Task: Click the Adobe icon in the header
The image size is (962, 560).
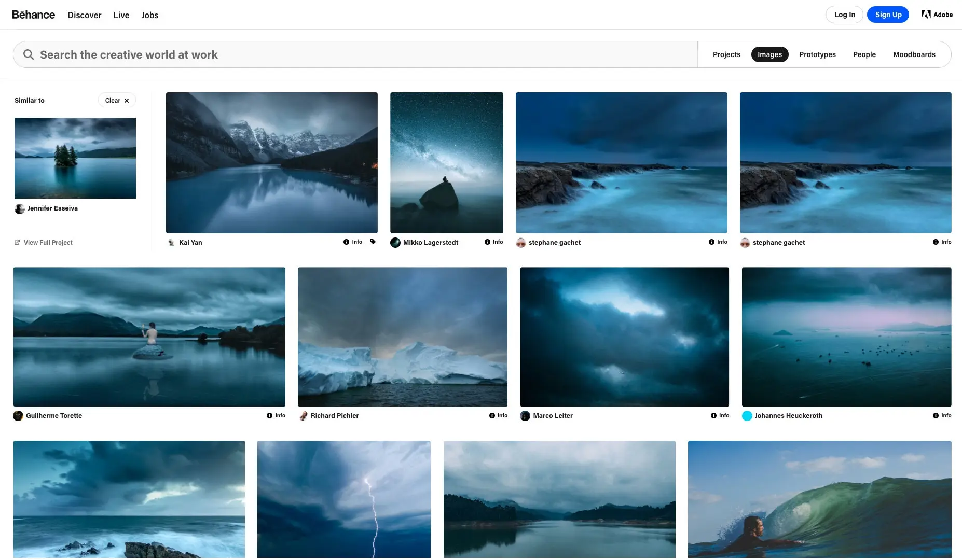Action: coord(926,14)
